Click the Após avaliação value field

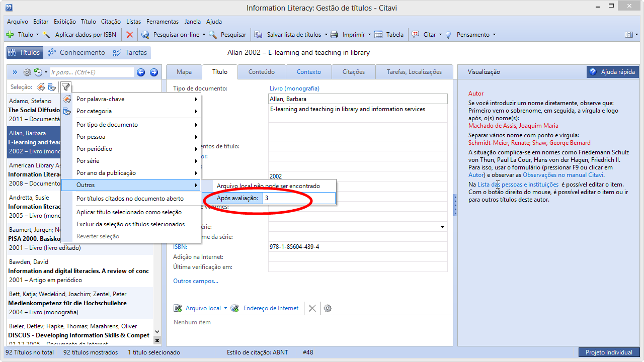coord(299,198)
